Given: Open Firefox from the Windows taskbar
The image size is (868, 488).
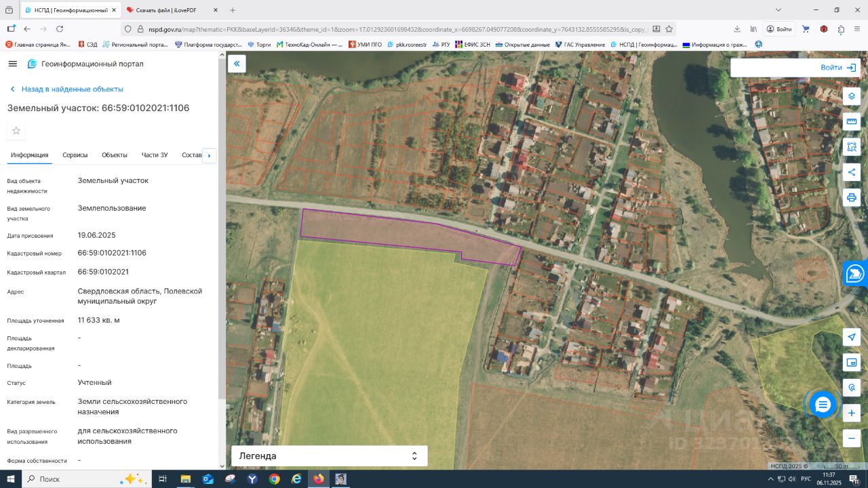Looking at the screenshot, I should pos(319,479).
